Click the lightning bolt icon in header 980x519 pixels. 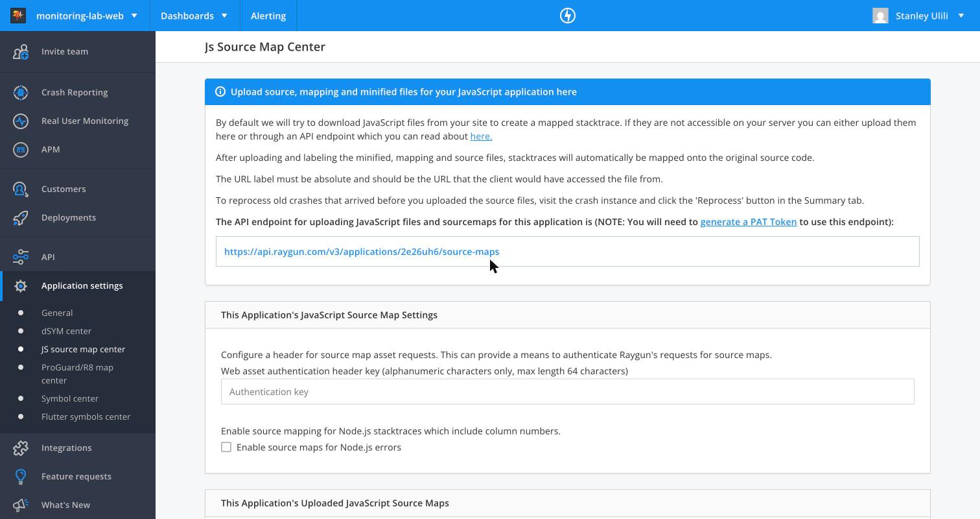(568, 16)
